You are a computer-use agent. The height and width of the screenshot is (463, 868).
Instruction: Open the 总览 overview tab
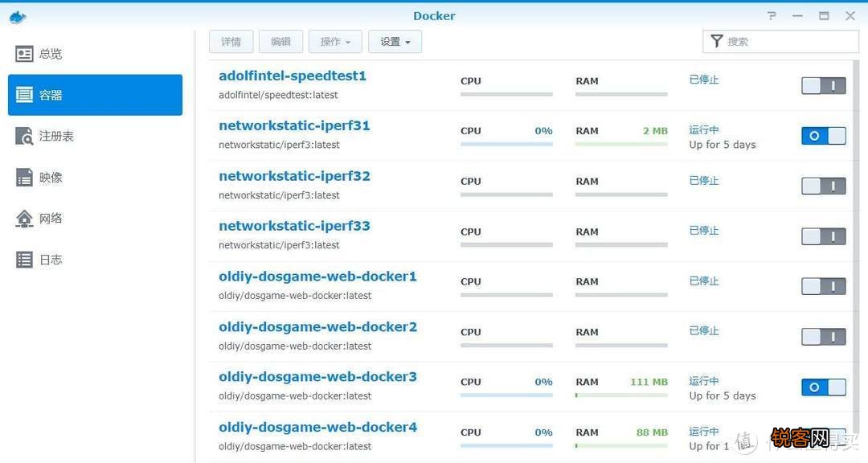[x=95, y=54]
